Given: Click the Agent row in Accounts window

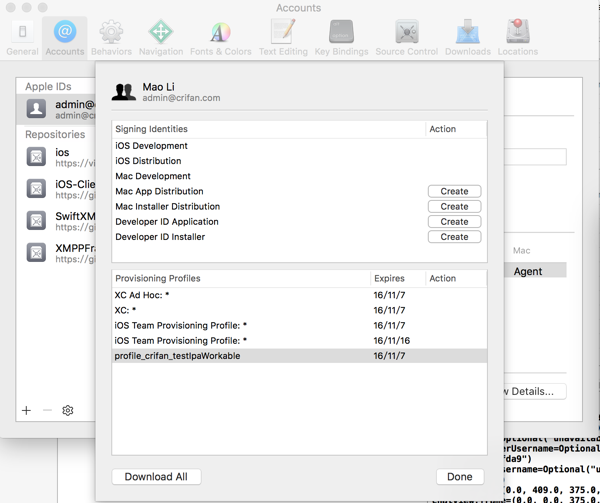Looking at the screenshot, I should tap(535, 271).
